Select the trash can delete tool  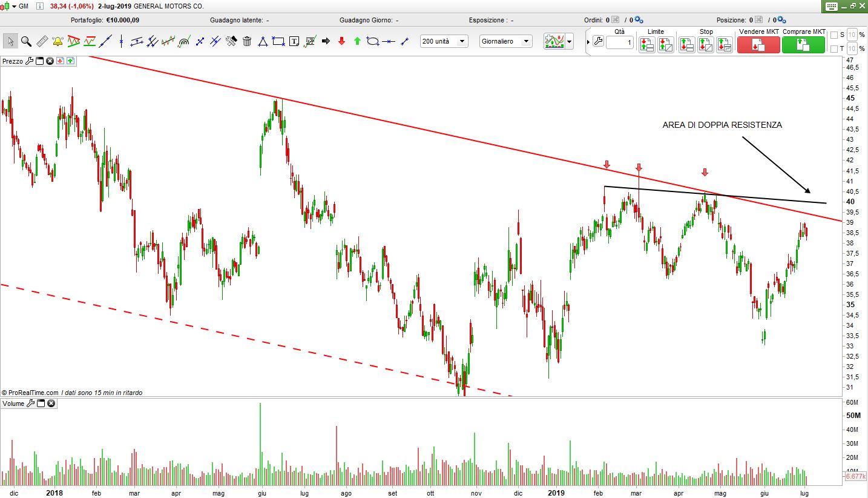tap(247, 41)
